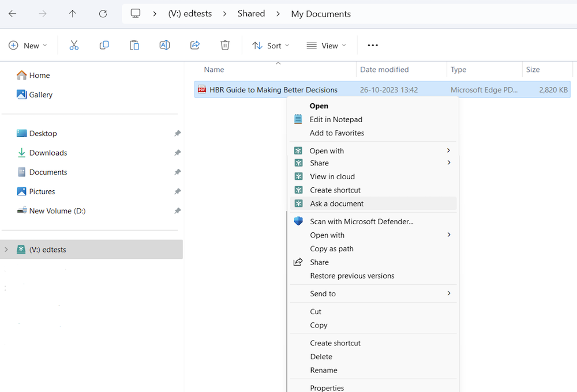The width and height of the screenshot is (577, 392).
Task: Click the Defender shield icon in context menu
Action: [x=298, y=221]
